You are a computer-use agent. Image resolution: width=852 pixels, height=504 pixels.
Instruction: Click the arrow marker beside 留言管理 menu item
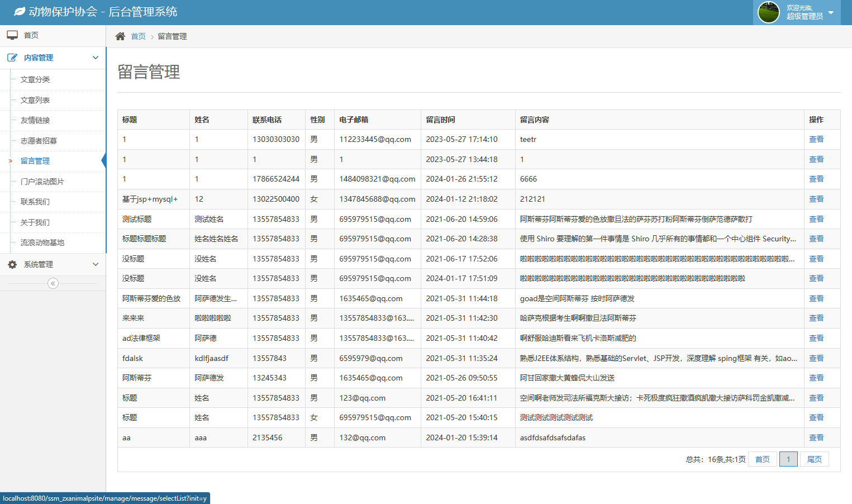point(9,161)
